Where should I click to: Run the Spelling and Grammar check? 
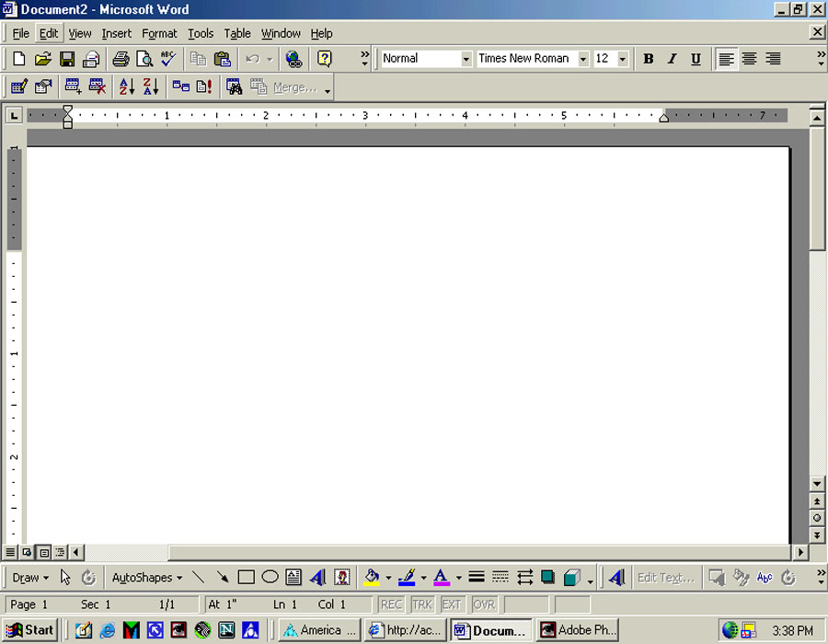click(167, 59)
